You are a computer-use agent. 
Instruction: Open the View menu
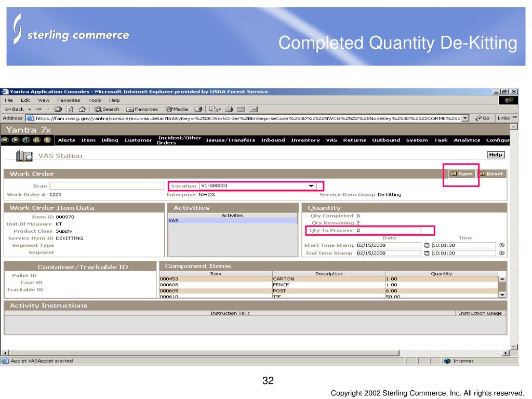[x=44, y=100]
